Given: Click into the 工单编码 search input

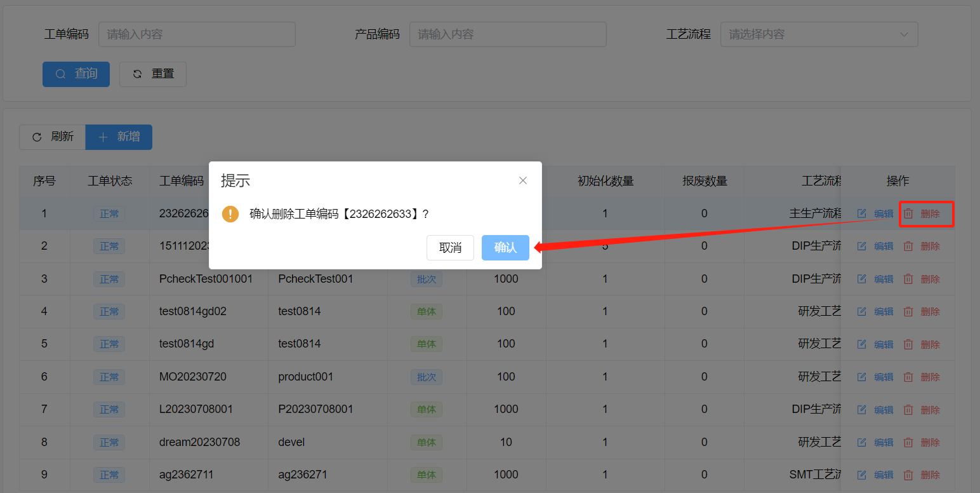Looking at the screenshot, I should tap(197, 34).
